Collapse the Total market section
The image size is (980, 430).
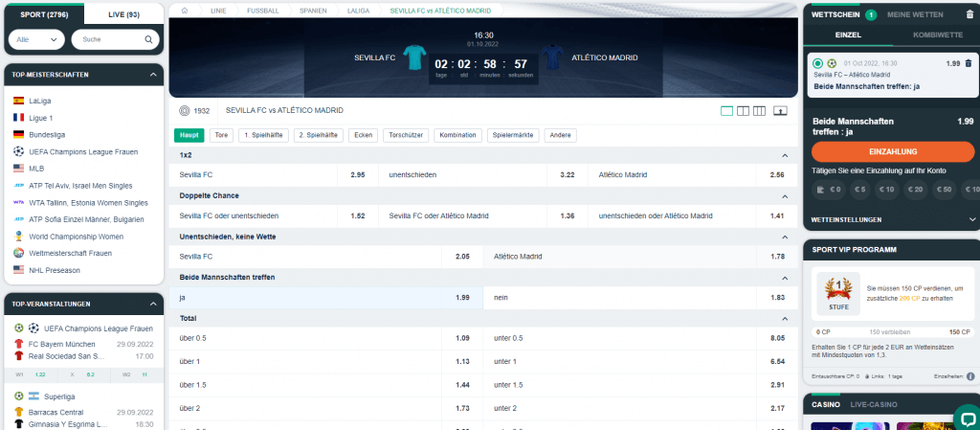tap(785, 319)
